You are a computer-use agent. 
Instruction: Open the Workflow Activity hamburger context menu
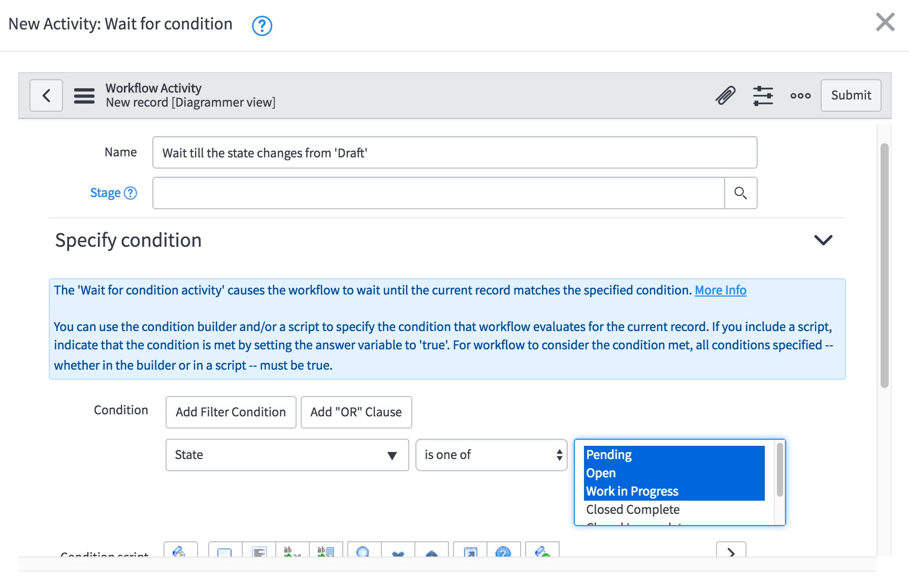[x=84, y=95]
